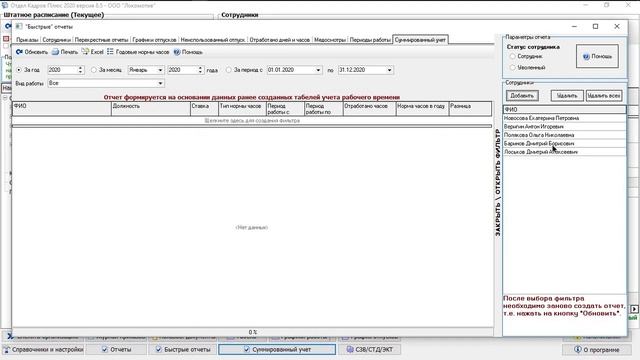The width and height of the screenshot is (640, 360).
Task: Decrease the month-year 2020 spinner
Action: point(200,72)
